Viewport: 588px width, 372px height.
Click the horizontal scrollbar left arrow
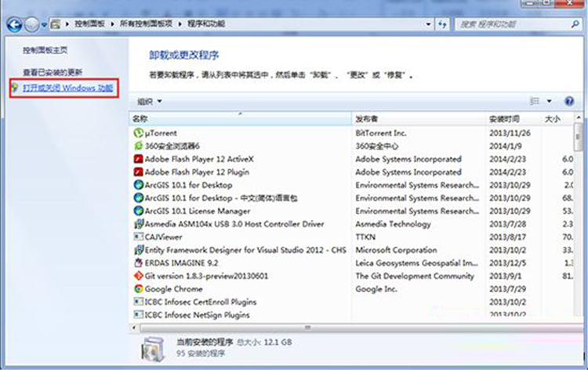click(x=134, y=328)
